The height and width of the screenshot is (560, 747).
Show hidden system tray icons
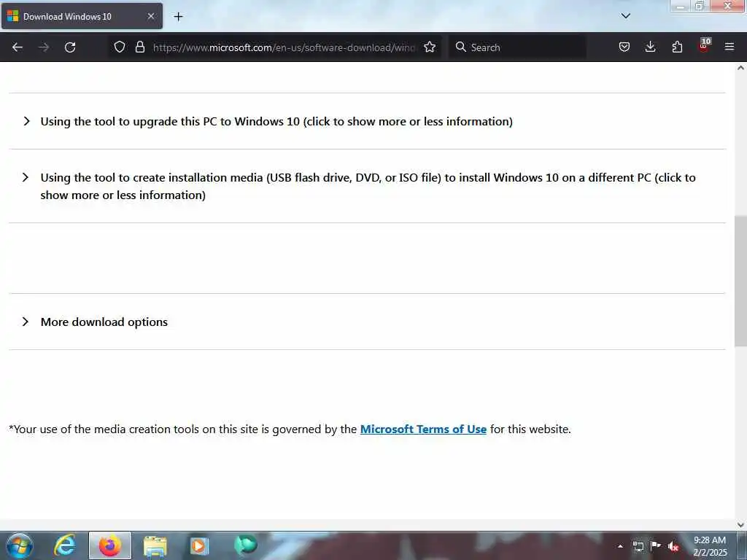click(x=620, y=546)
